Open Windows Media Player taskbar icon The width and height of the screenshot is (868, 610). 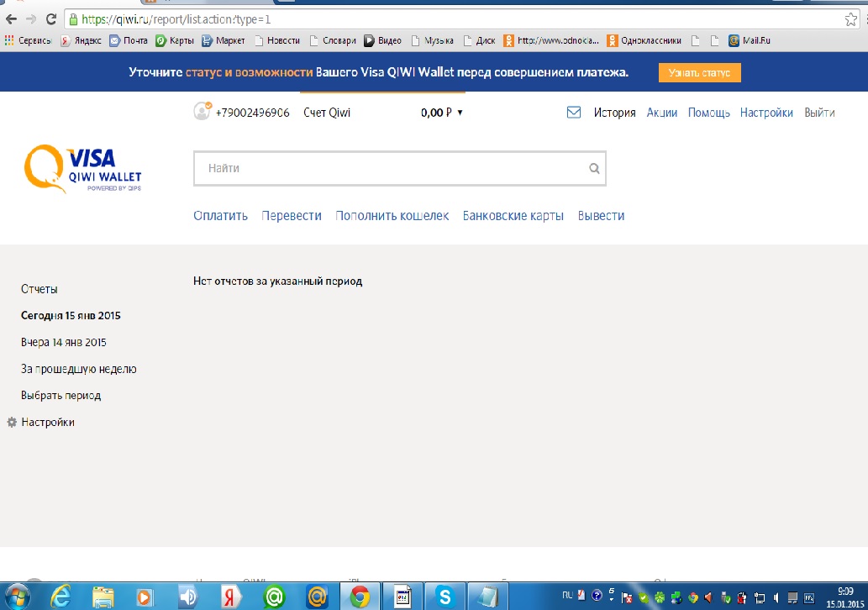tap(144, 597)
